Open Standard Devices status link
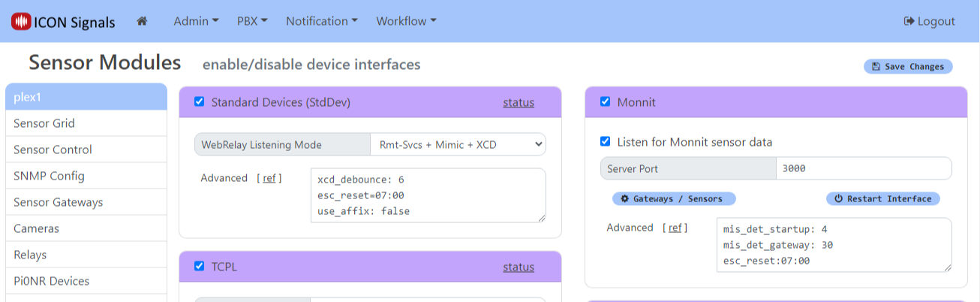This screenshot has width=980, height=302. [519, 102]
